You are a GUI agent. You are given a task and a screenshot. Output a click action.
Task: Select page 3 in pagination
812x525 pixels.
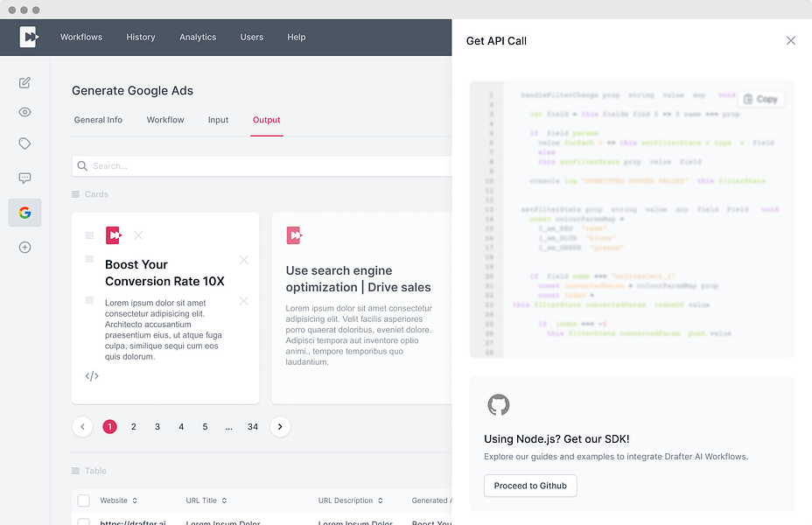coord(157,427)
